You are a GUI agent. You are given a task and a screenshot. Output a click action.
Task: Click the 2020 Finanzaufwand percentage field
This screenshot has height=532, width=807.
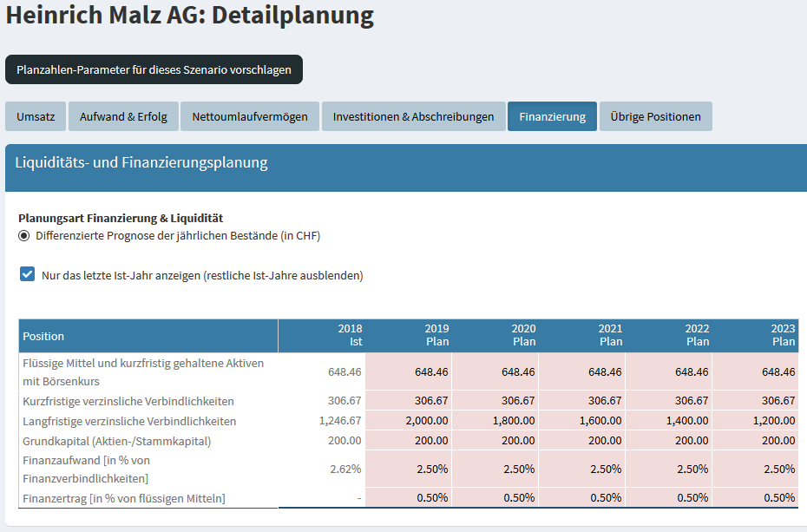pyautogui.click(x=495, y=469)
